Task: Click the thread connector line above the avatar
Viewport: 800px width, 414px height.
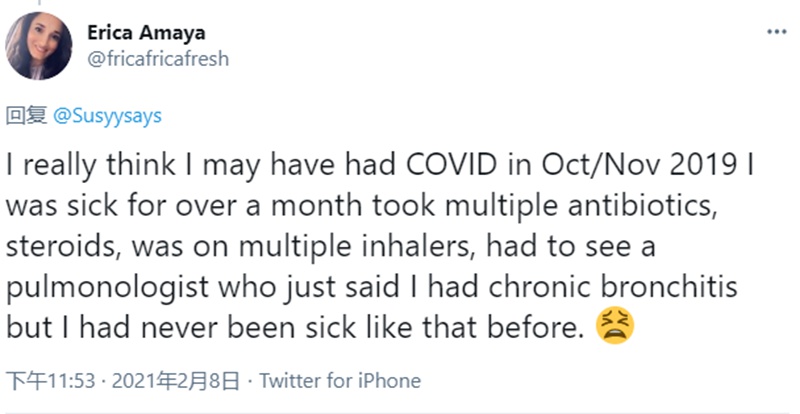Action: coord(39,3)
